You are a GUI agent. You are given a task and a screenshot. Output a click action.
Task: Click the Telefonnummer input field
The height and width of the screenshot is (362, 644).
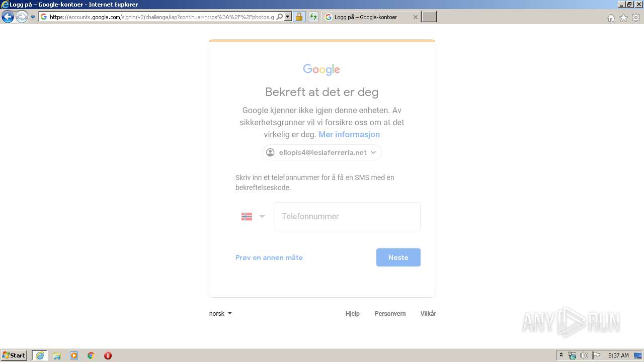tap(347, 216)
